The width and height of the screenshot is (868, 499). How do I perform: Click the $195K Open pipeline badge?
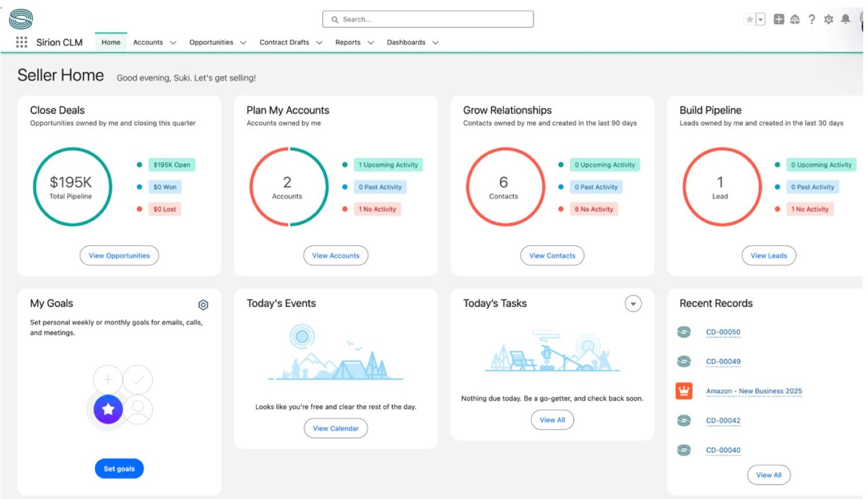click(x=171, y=165)
